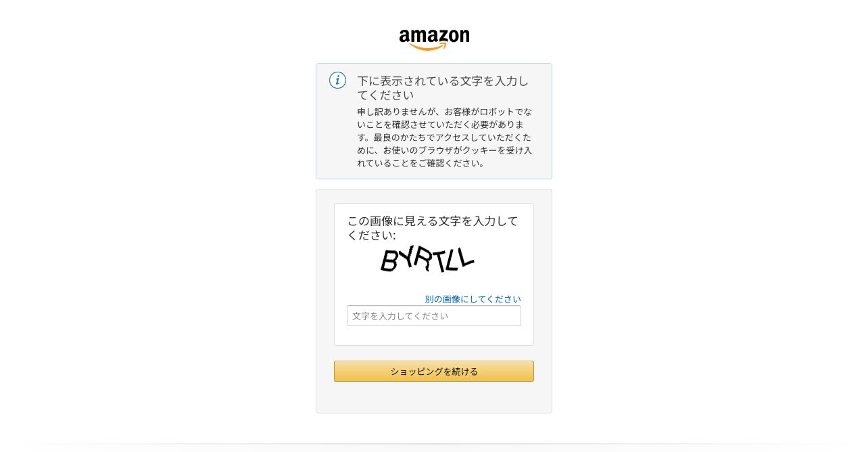
Task: Click the letter 'n' ending the amazon wordmark
Action: (x=464, y=37)
